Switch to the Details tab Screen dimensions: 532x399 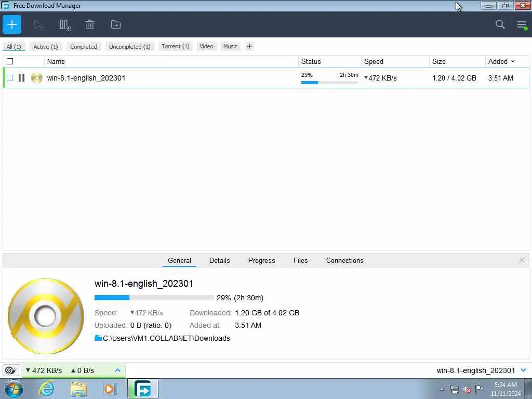tap(220, 261)
